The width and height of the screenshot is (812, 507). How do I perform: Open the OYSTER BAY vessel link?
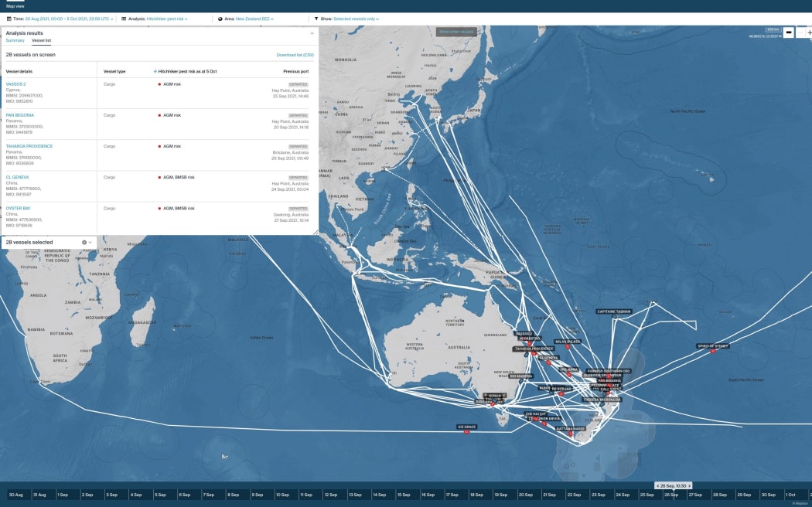point(18,208)
